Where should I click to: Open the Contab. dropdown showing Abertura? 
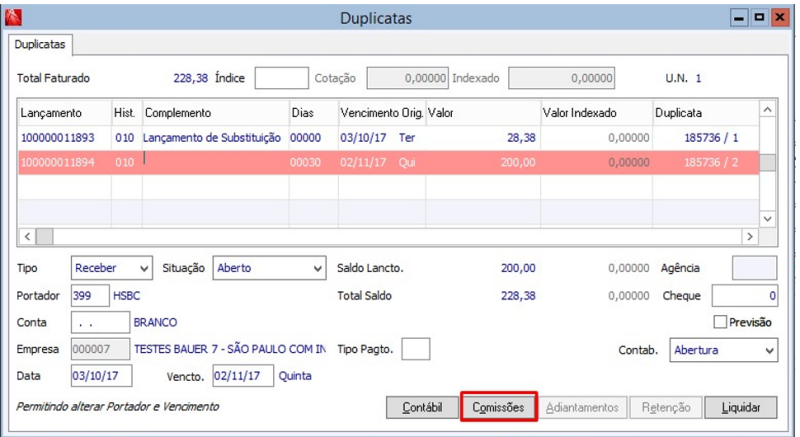pos(723,350)
